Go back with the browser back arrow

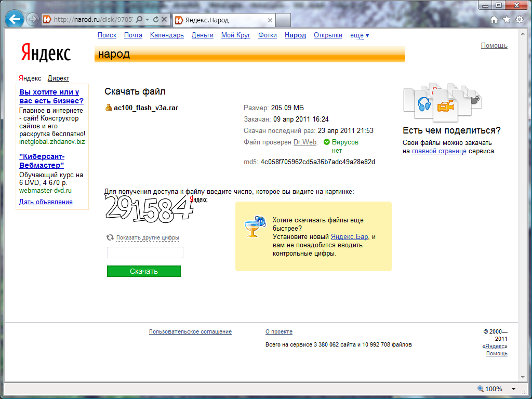[14, 19]
